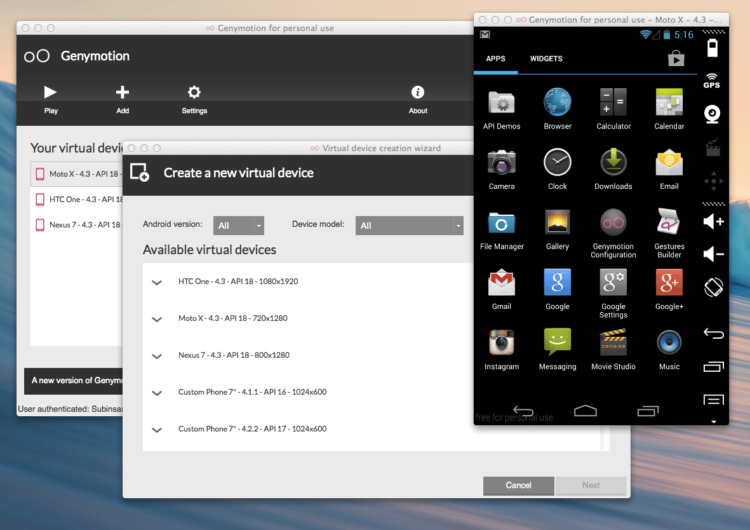Viewport: 750px width, 530px height.
Task: Open the Device model dropdown
Action: tap(409, 225)
